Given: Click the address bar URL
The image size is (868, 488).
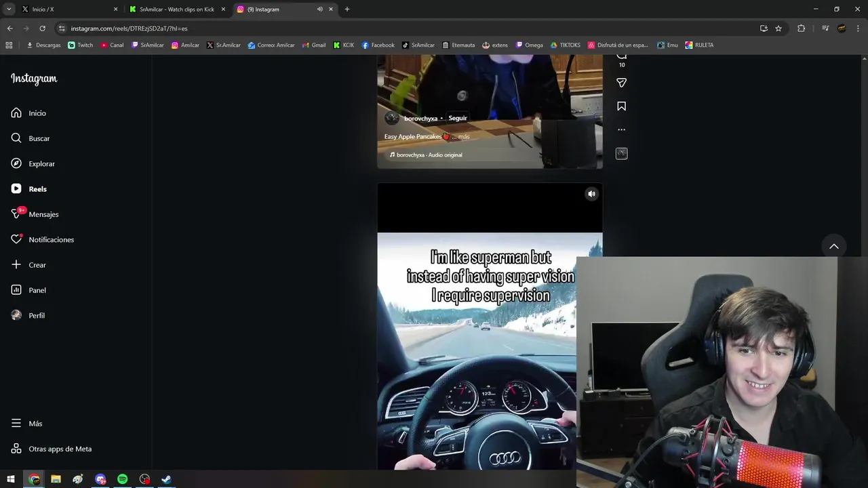Looking at the screenshot, I should [129, 28].
